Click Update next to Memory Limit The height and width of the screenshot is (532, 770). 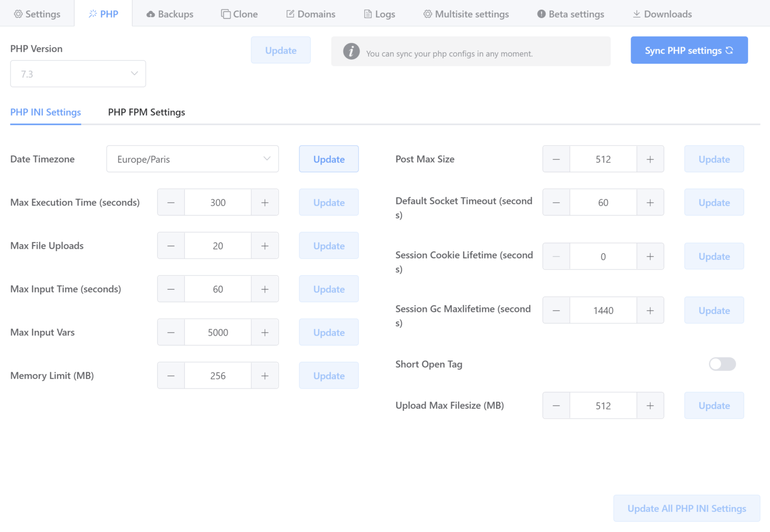tap(328, 375)
